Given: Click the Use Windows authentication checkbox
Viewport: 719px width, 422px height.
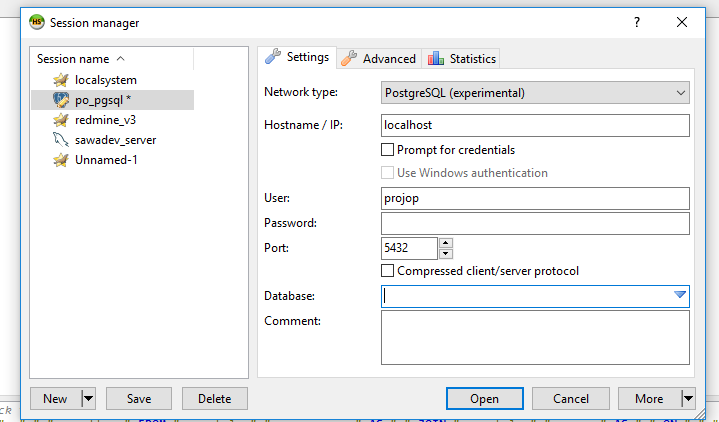Looking at the screenshot, I should 387,172.
